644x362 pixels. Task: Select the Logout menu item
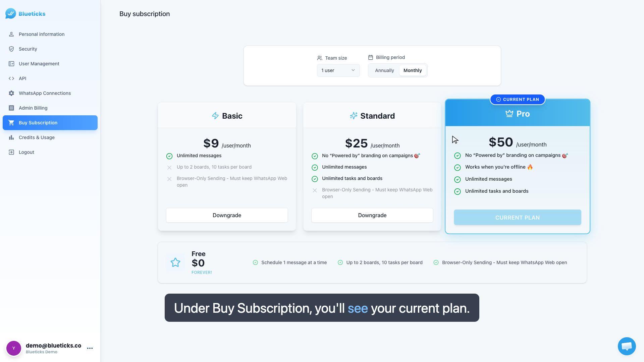[50, 152]
